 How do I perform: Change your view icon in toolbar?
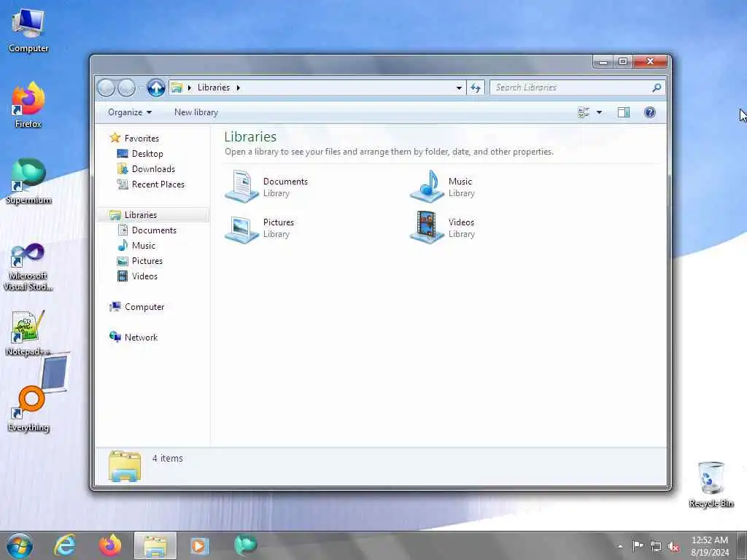tap(584, 112)
